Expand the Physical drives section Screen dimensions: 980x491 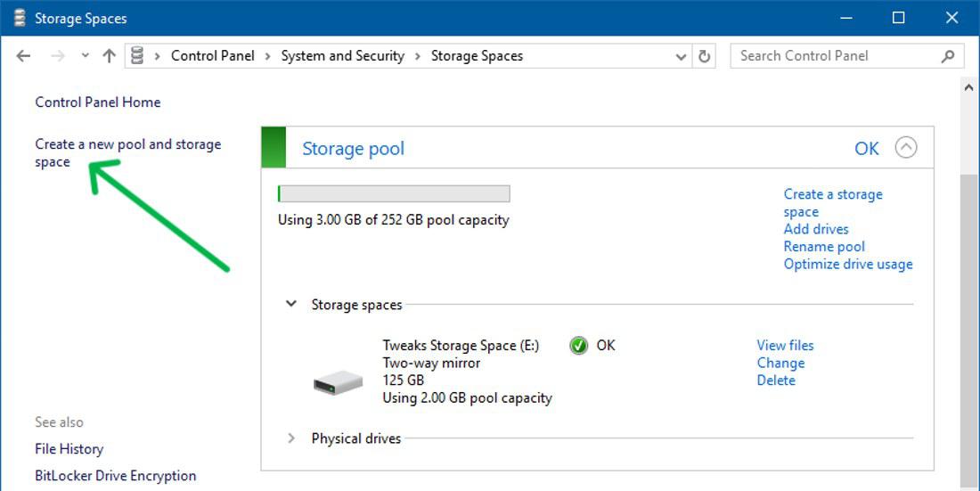[290, 438]
